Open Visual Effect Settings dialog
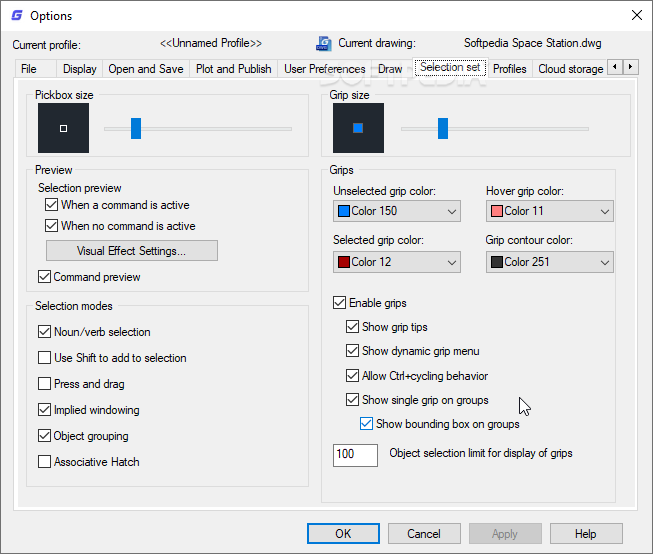653x554 pixels. tap(132, 251)
